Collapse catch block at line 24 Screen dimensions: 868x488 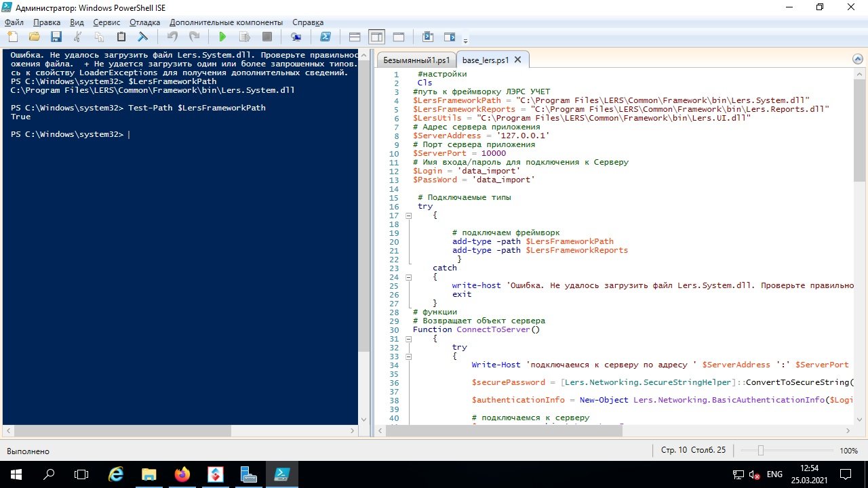[408, 277]
